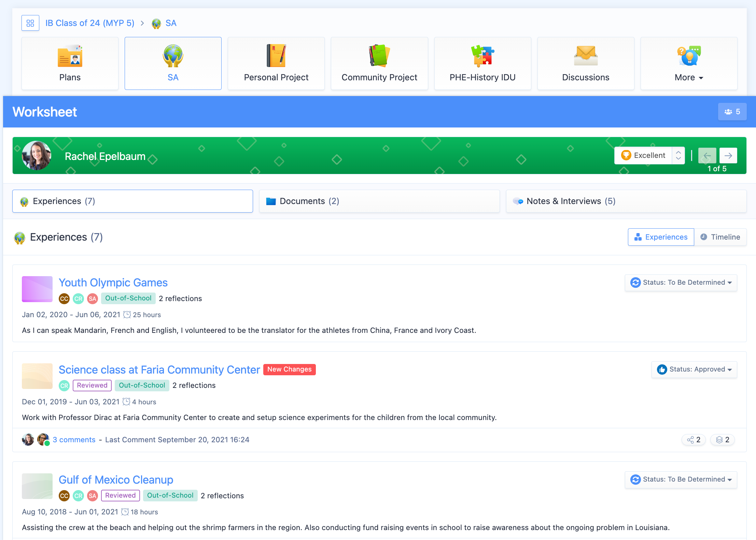Click the Youth Olympic Games purple thumbnail
The width and height of the screenshot is (756, 540).
click(37, 289)
